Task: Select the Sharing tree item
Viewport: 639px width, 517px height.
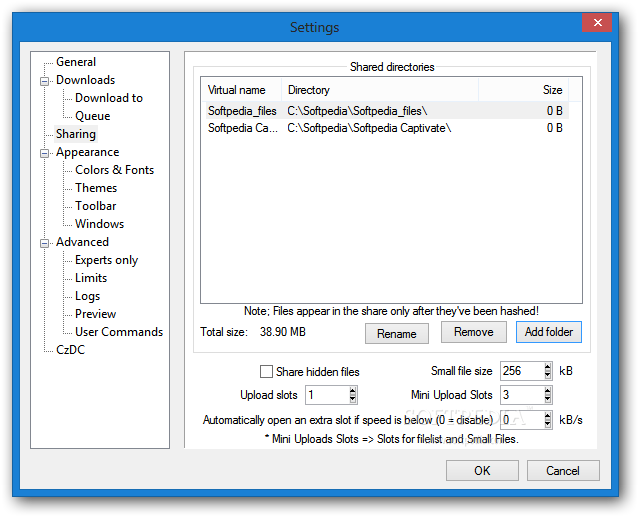Action: tap(76, 134)
